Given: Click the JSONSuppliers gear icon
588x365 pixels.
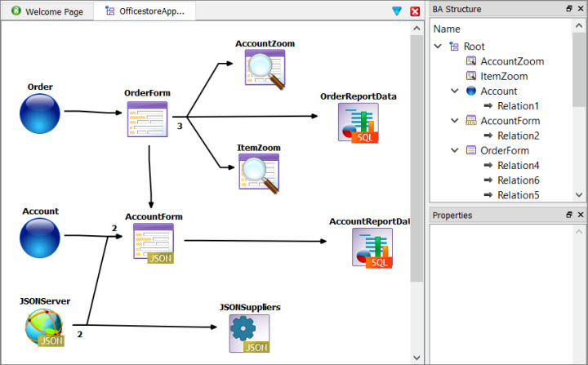Looking at the screenshot, I should point(248,333).
